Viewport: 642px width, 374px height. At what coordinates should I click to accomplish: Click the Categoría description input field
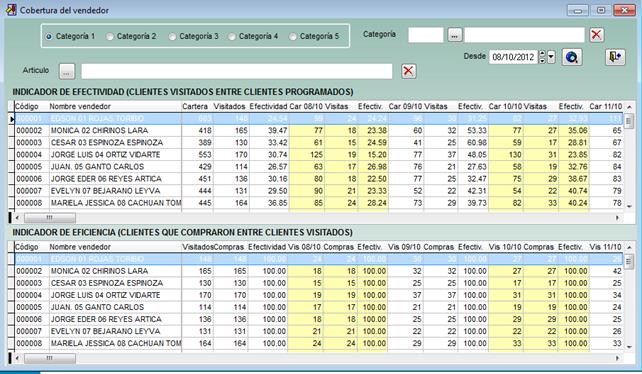pyautogui.click(x=524, y=35)
